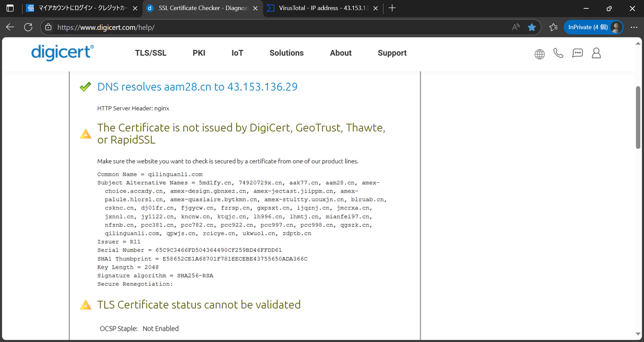
Task: Open the Support navigation menu
Action: click(392, 53)
